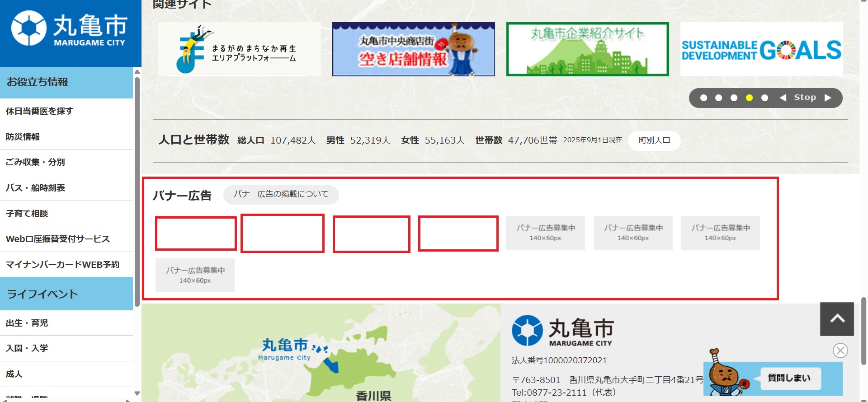Select the fifth carousel dot indicator

[x=764, y=98]
